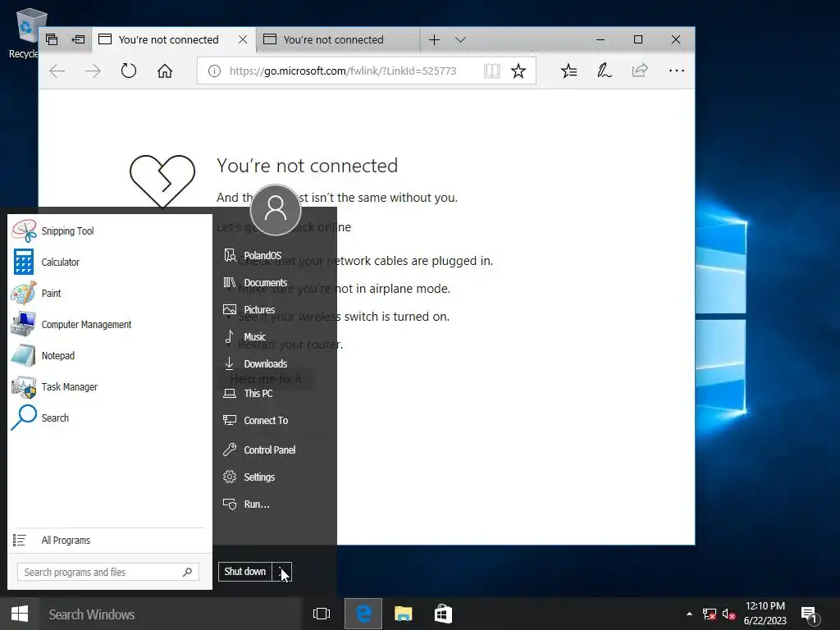Click the Search programs and files field

(x=107, y=572)
